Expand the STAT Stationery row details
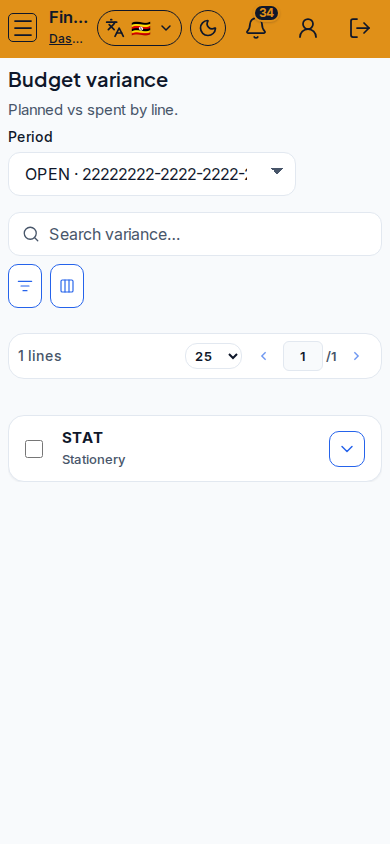The image size is (390, 844). pyautogui.click(x=347, y=448)
